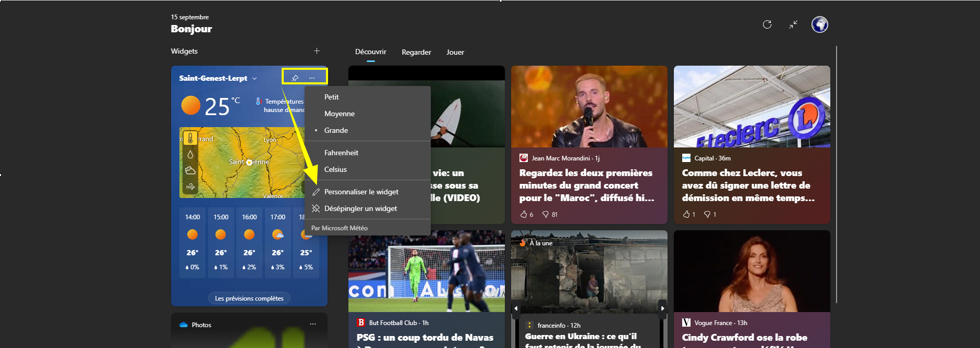The height and width of the screenshot is (348, 980).
Task: Select temperature map layer icon
Action: coord(190,139)
